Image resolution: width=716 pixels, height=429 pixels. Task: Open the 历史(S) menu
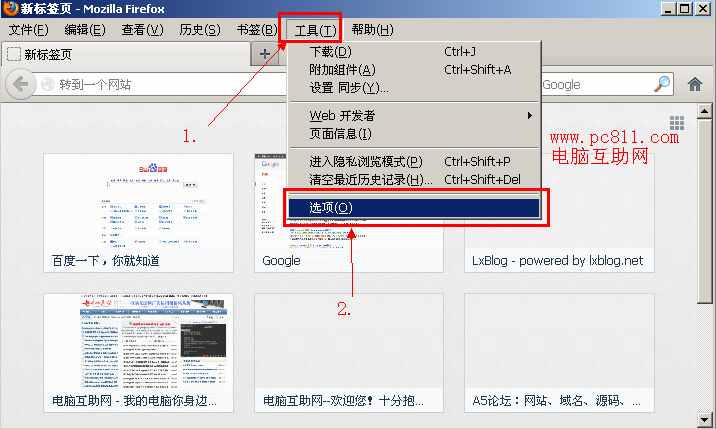click(x=200, y=30)
